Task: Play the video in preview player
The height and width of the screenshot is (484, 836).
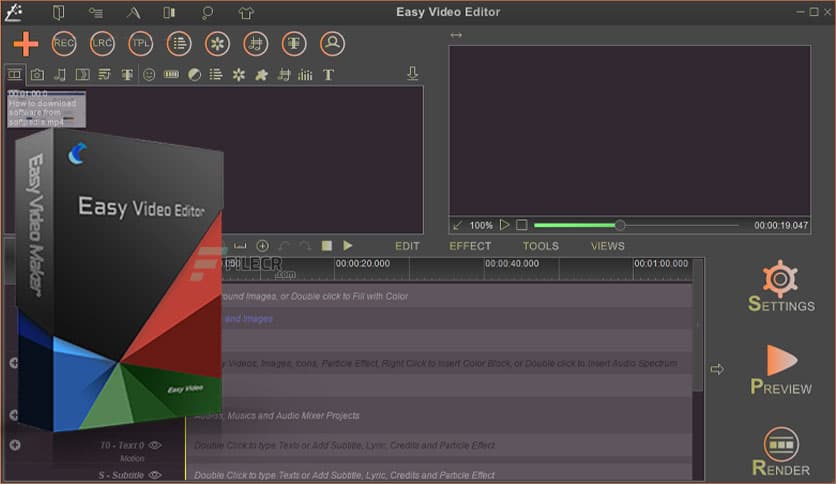Action: [x=504, y=225]
